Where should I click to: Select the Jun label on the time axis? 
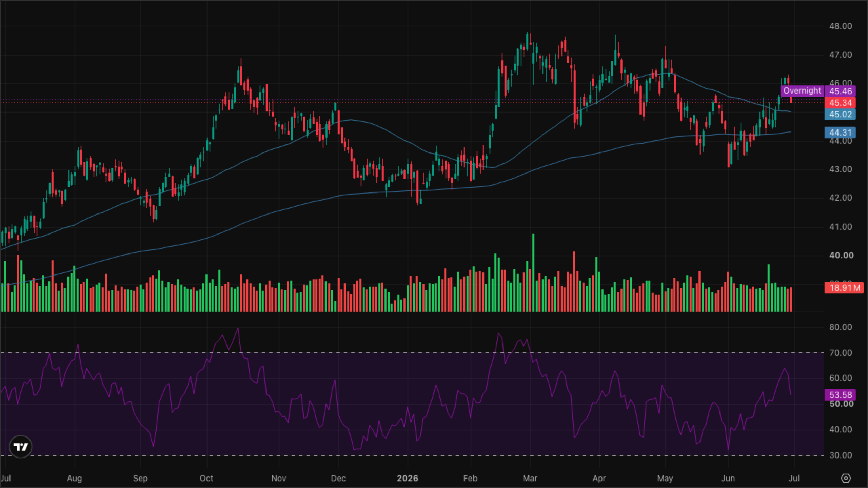point(728,478)
